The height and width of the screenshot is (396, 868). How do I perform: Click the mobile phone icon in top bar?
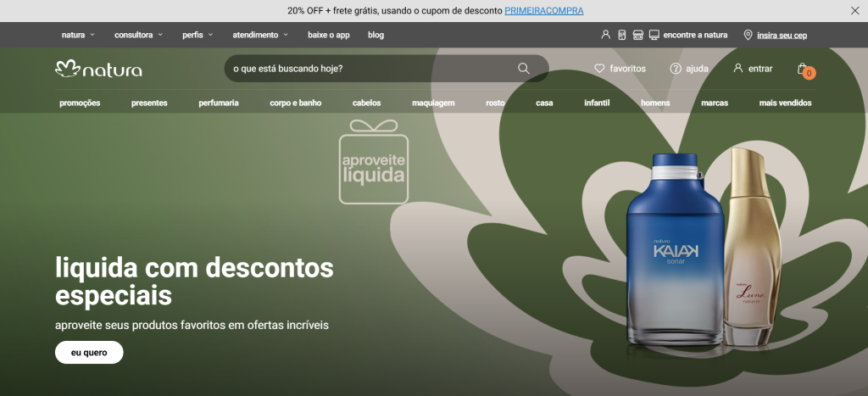coord(621,35)
